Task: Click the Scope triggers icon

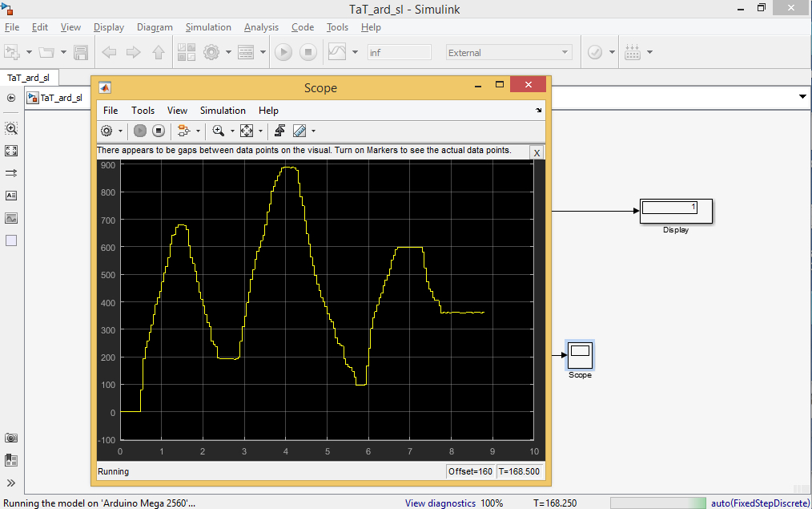Action: pos(183,131)
